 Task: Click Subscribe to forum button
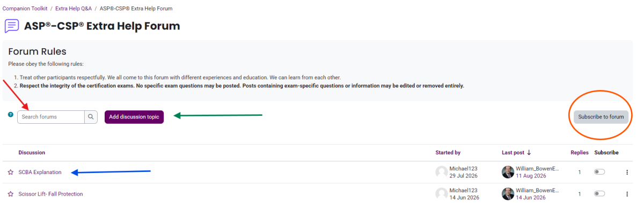click(601, 117)
